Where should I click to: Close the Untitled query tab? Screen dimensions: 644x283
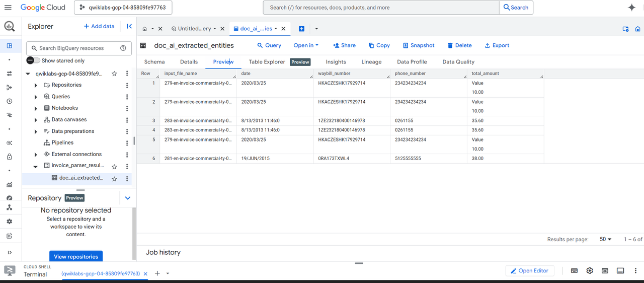tap(222, 29)
